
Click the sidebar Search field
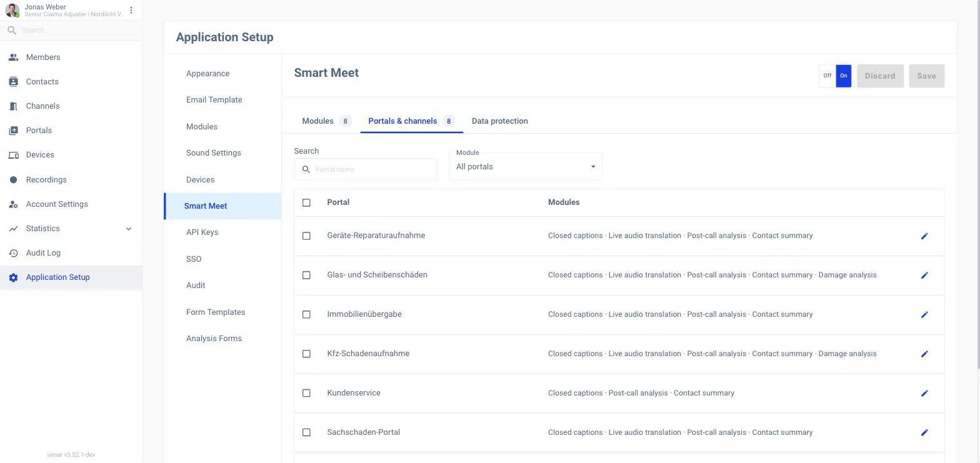(x=71, y=30)
